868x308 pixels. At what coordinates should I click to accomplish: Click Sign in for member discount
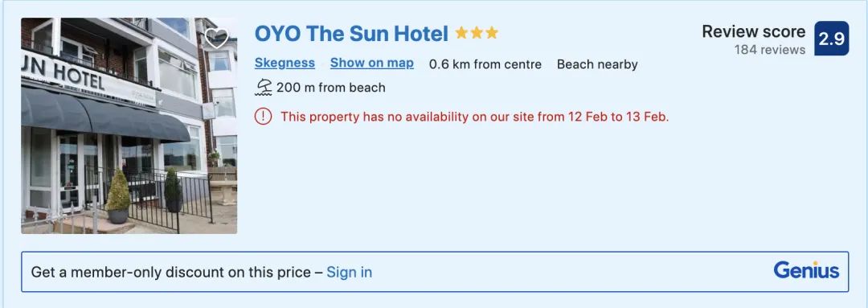(x=350, y=272)
